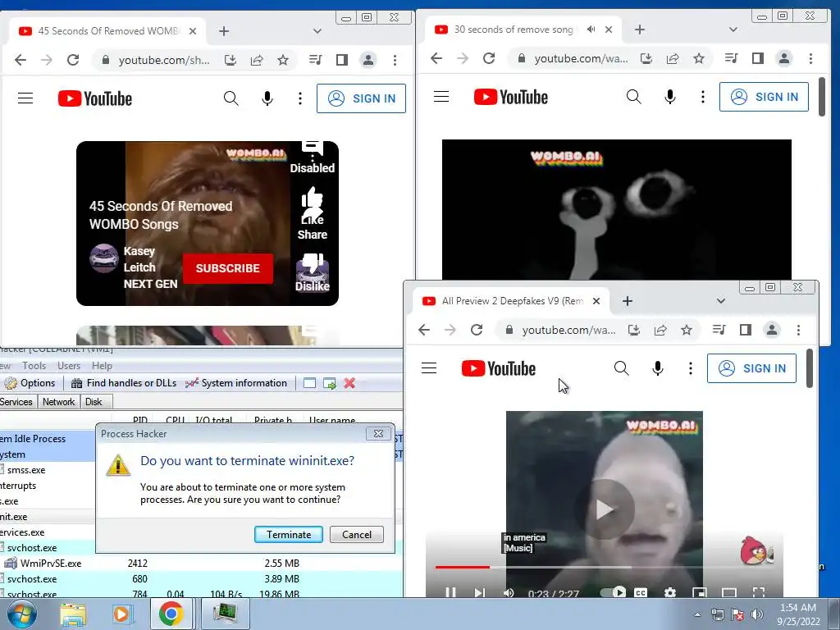
Task: Expand the tab search chevron in the top-left Chrome window
Action: click(x=317, y=31)
